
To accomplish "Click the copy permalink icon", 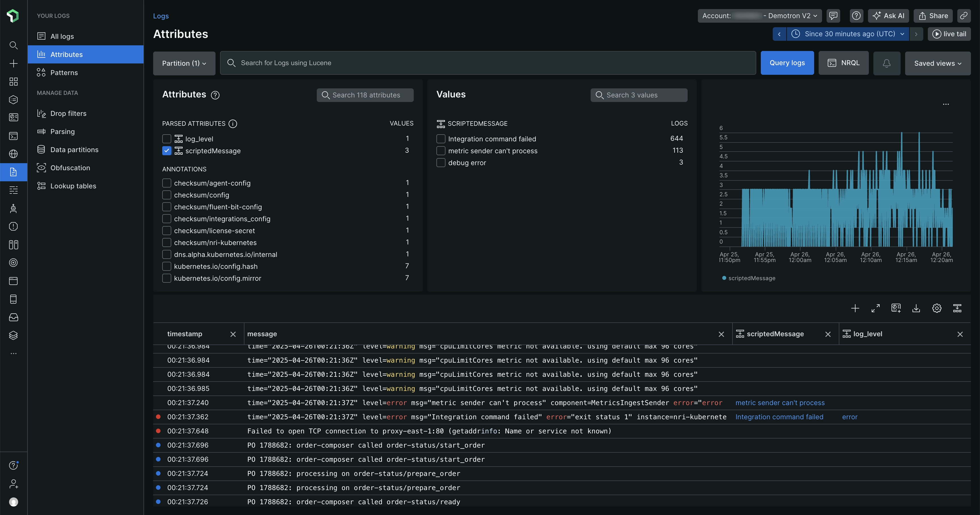I will point(964,16).
